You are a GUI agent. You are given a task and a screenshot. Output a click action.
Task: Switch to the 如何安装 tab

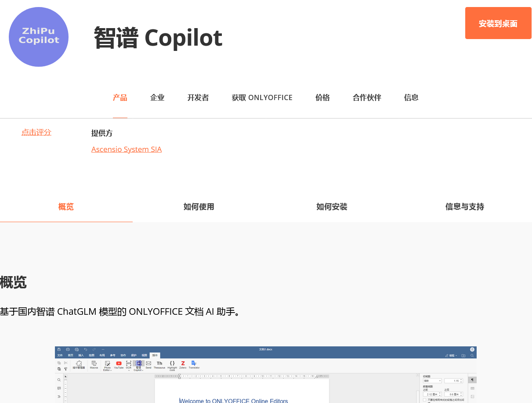pyautogui.click(x=332, y=207)
